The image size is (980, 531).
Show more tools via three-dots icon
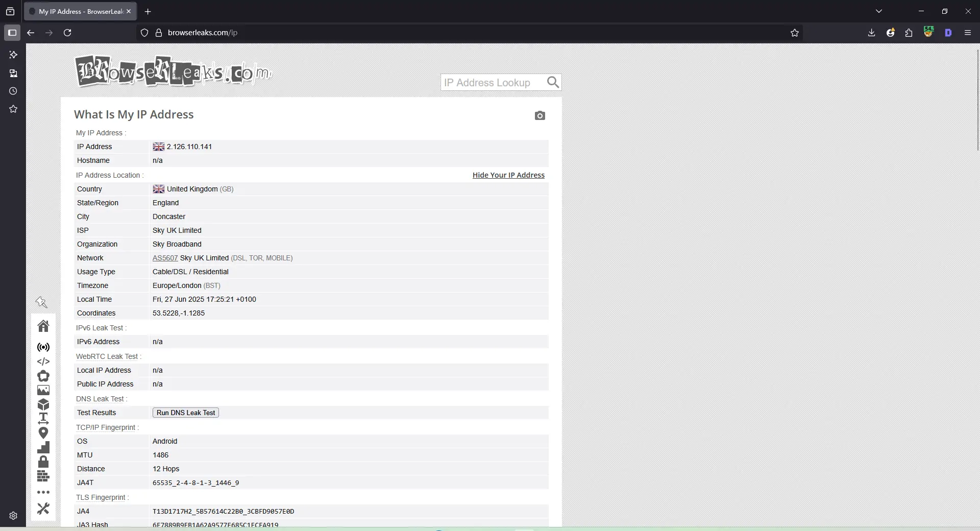[x=43, y=492]
